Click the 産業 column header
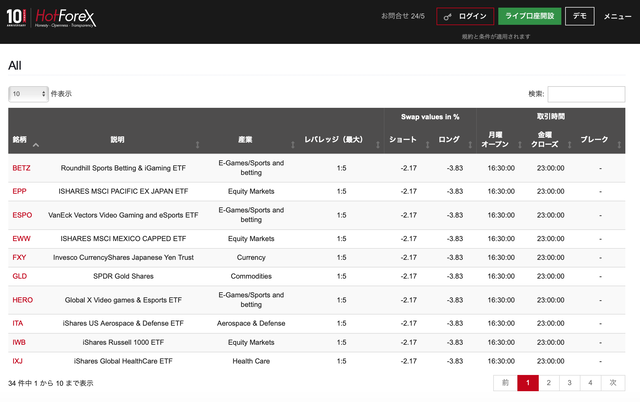 (245, 140)
